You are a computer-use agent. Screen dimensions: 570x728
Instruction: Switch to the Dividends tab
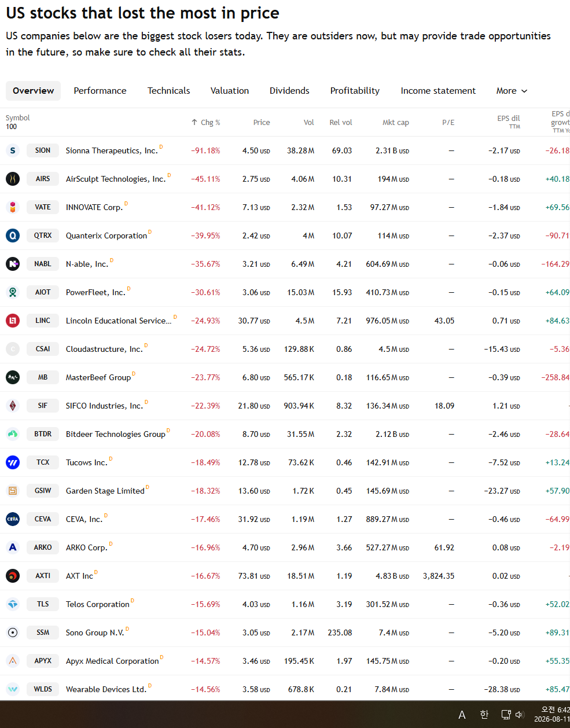click(289, 91)
